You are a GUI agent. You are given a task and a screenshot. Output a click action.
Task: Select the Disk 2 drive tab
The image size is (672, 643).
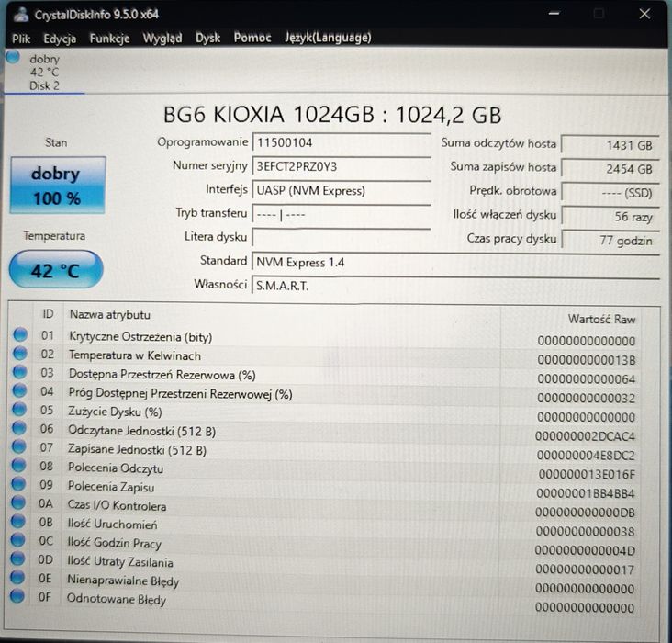45,72
